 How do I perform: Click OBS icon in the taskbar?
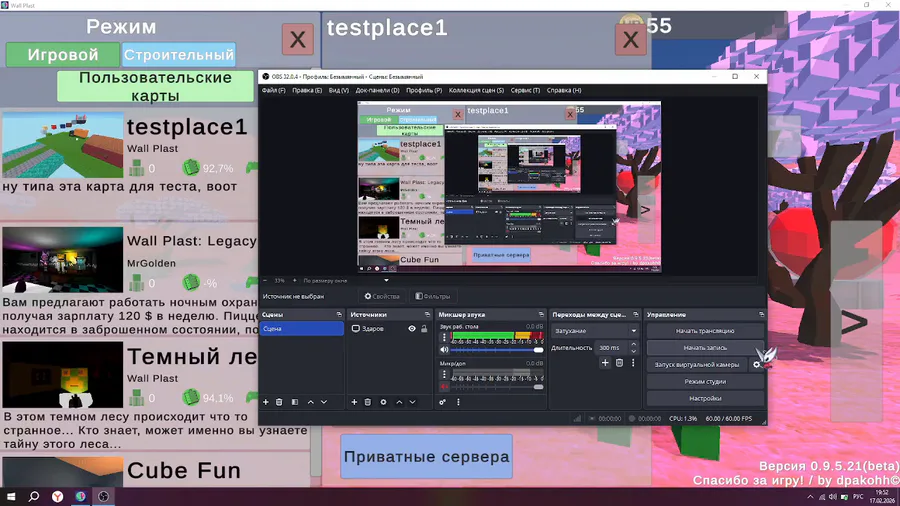(x=103, y=496)
